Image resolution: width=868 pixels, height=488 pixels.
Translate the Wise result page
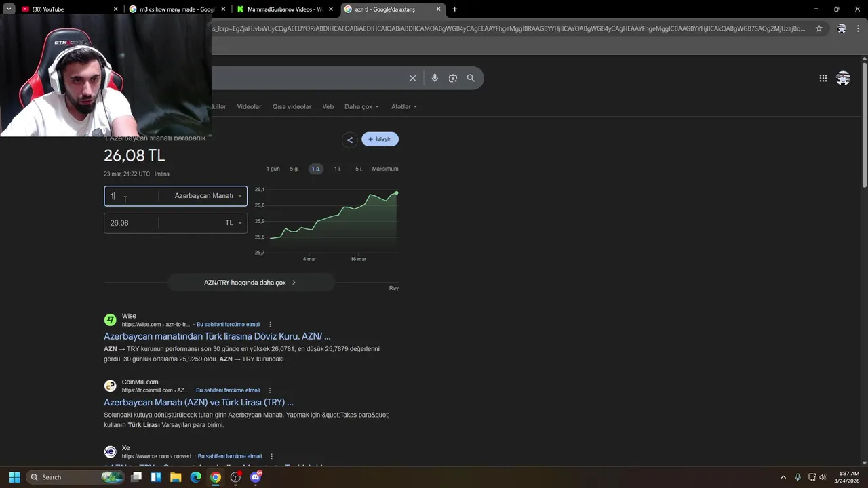tap(229, 325)
